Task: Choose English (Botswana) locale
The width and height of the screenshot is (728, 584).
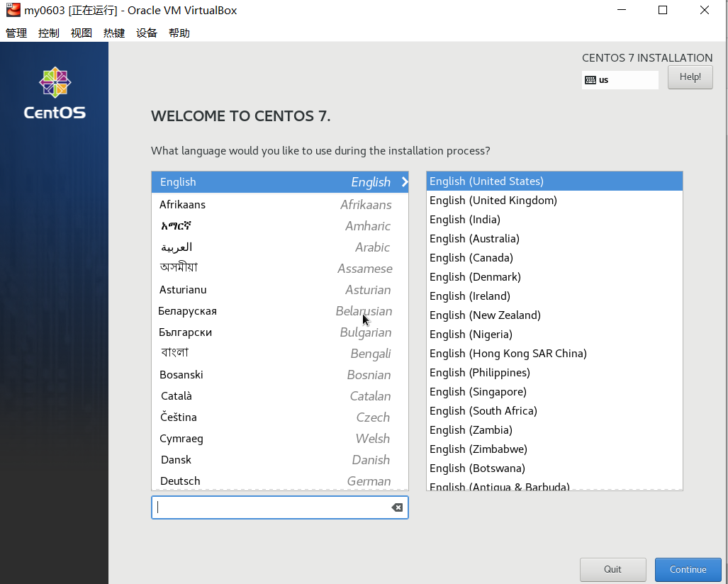Action: pos(554,468)
